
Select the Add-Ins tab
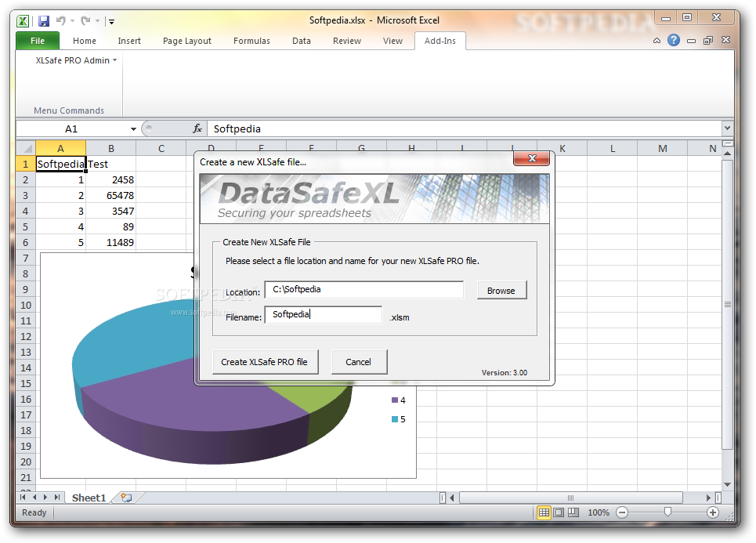pyautogui.click(x=439, y=41)
